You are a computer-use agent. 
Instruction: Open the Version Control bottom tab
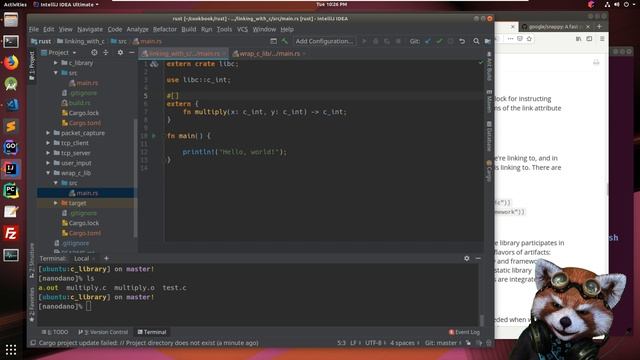103,332
